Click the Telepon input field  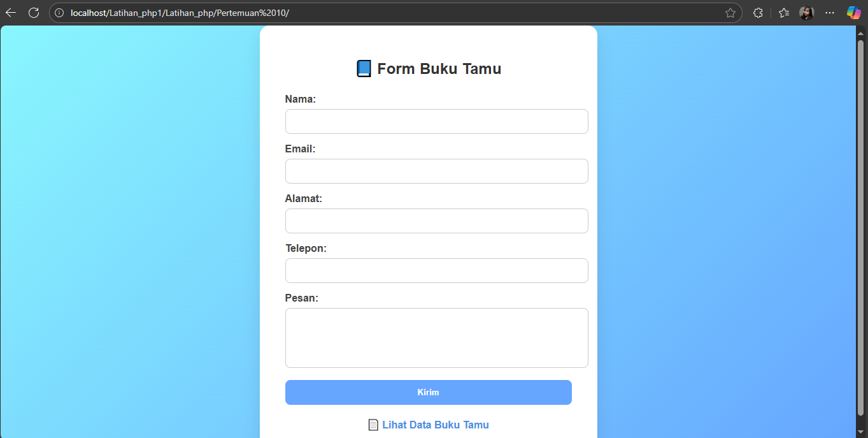click(x=436, y=270)
